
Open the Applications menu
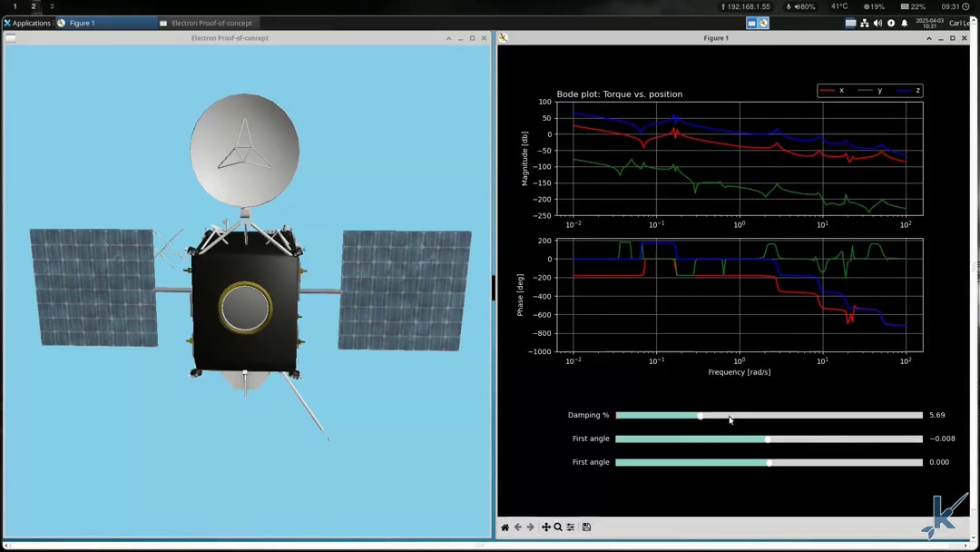26,23
